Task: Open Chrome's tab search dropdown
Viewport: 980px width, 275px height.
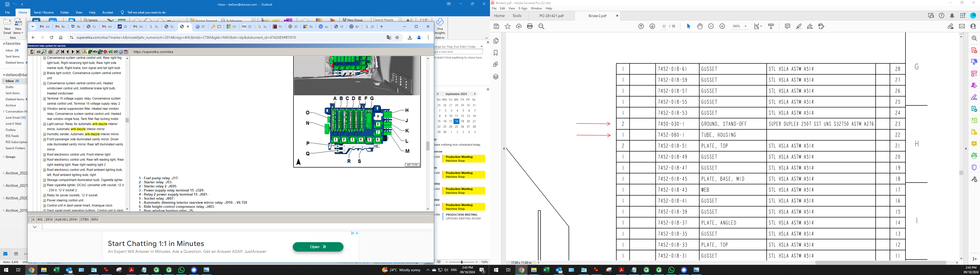Action: pos(33,26)
